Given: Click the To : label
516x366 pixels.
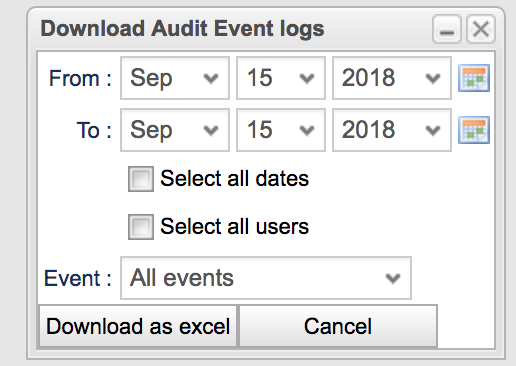Looking at the screenshot, I should 94,130.
